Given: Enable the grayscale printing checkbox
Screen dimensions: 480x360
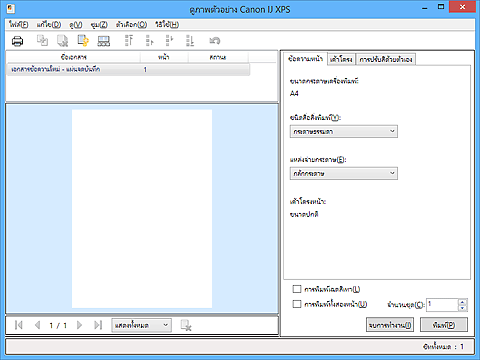Looking at the screenshot, I should pyautogui.click(x=297, y=289).
